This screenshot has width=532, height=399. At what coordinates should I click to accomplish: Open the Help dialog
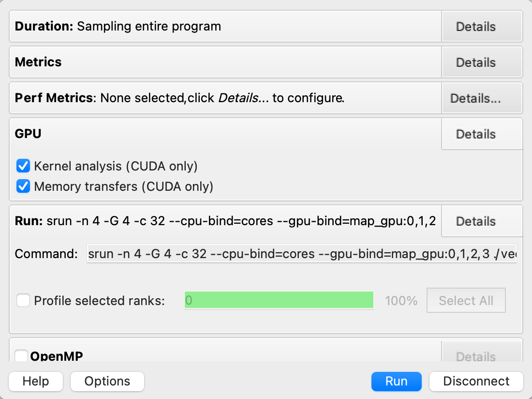(x=35, y=381)
